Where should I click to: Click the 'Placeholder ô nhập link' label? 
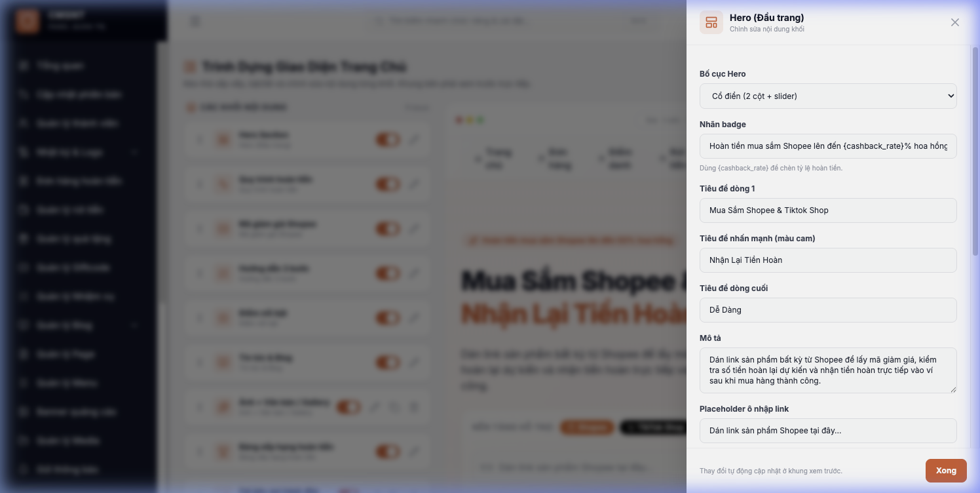click(744, 409)
